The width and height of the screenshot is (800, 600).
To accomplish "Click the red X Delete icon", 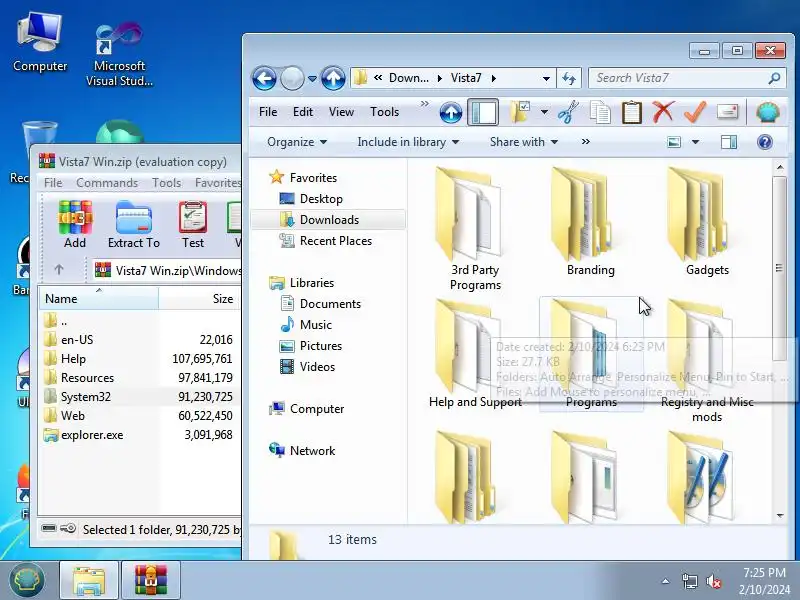I will click(x=663, y=112).
